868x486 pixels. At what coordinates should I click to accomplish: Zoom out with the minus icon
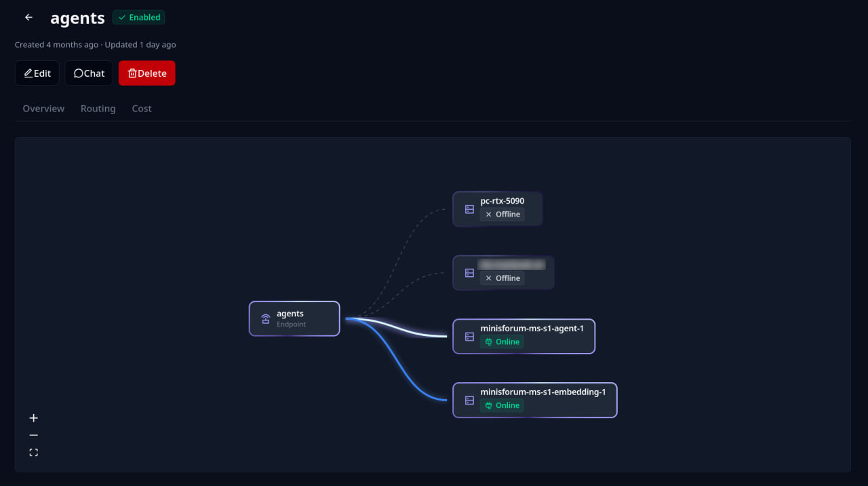[x=34, y=435]
